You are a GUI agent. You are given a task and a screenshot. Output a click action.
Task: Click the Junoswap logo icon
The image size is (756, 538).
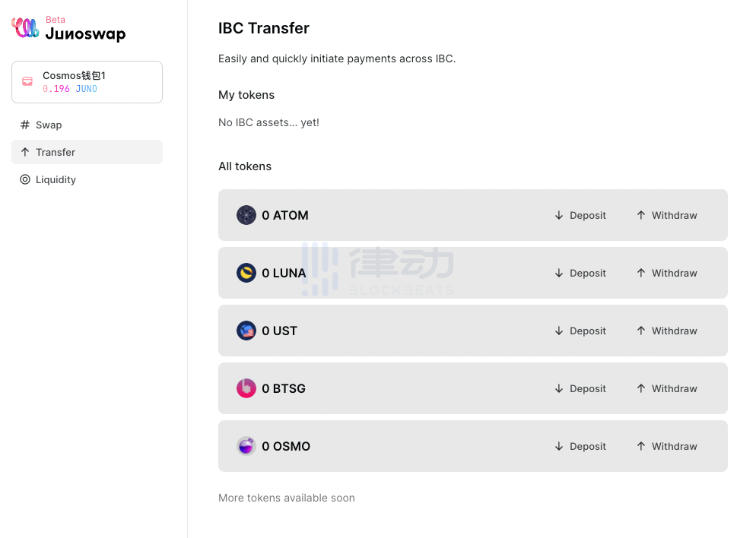click(x=25, y=28)
